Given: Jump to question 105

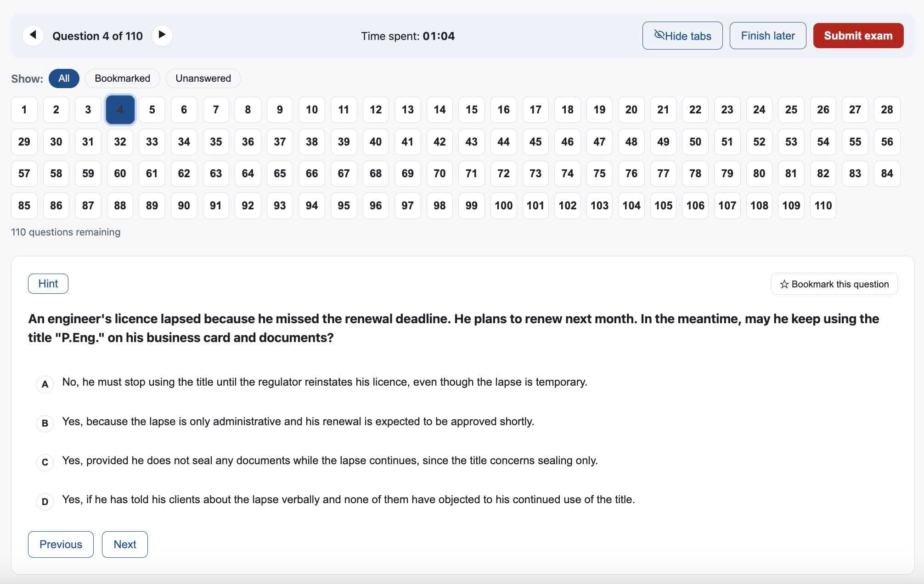Looking at the screenshot, I should (x=663, y=206).
